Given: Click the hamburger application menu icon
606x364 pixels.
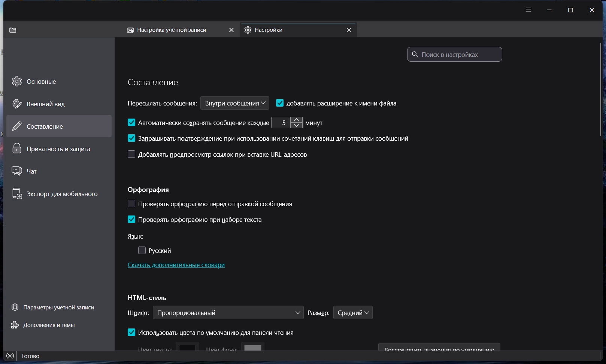Looking at the screenshot, I should [x=528, y=10].
